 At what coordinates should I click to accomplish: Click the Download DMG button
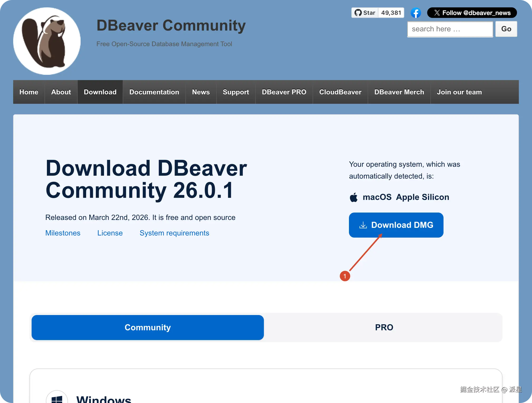click(x=396, y=225)
